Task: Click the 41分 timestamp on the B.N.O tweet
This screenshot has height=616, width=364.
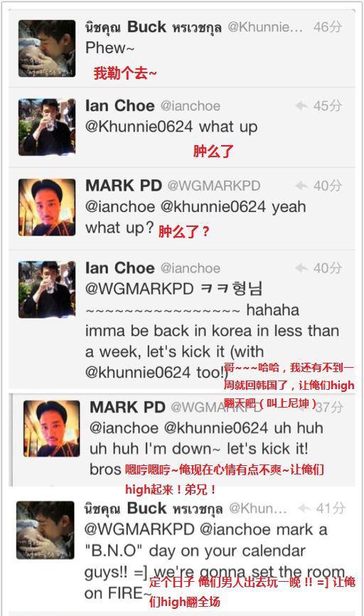Action: (x=331, y=508)
